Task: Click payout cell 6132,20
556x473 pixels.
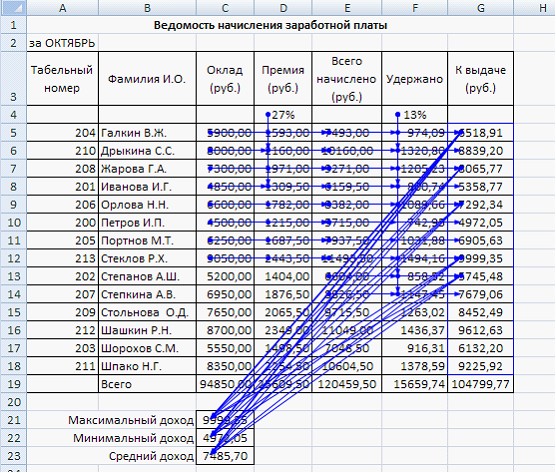Action: [x=480, y=348]
